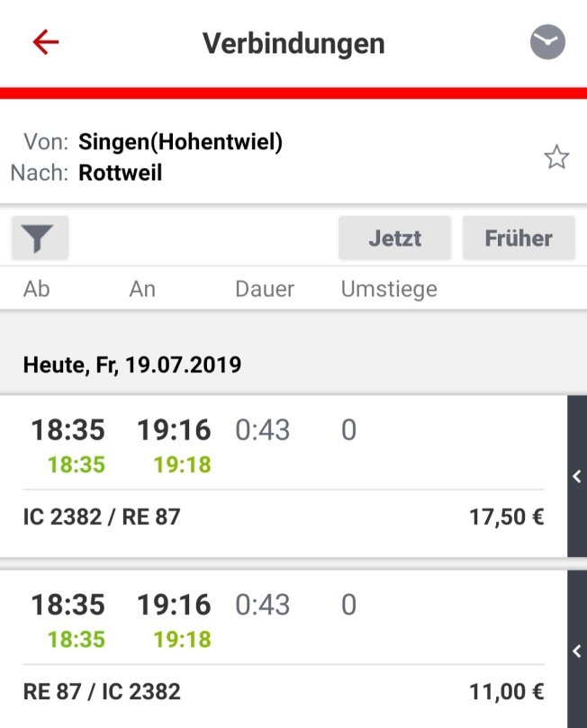Toggle favorite star for Singen–Rottweil route
The height and width of the screenshot is (728, 587).
pyautogui.click(x=556, y=158)
